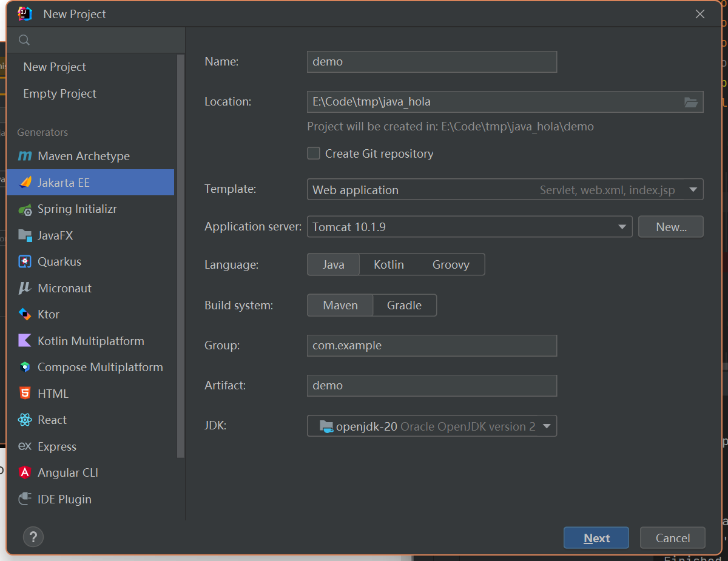The image size is (728, 561).
Task: Click the generator search field
Action: (96, 40)
